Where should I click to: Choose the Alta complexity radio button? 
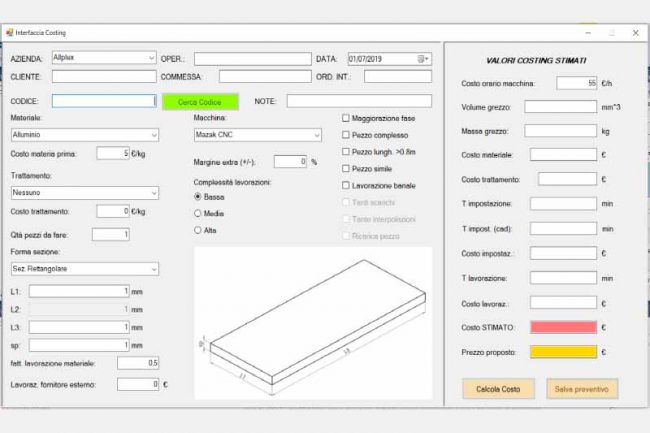pyautogui.click(x=198, y=230)
